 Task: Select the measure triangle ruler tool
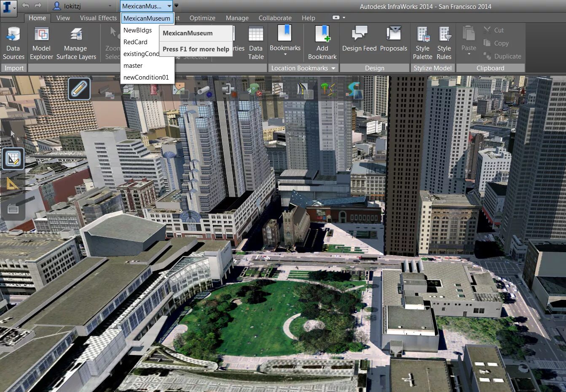point(13,184)
